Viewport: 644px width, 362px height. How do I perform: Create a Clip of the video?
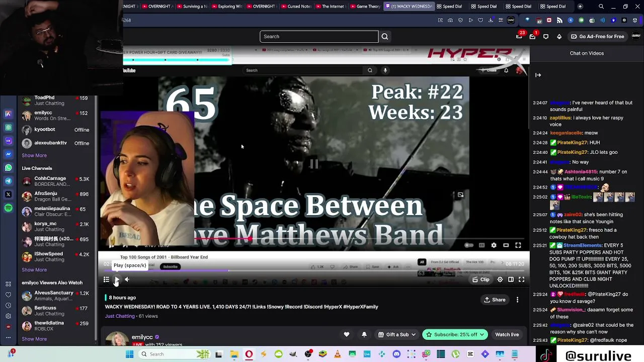click(x=480, y=280)
